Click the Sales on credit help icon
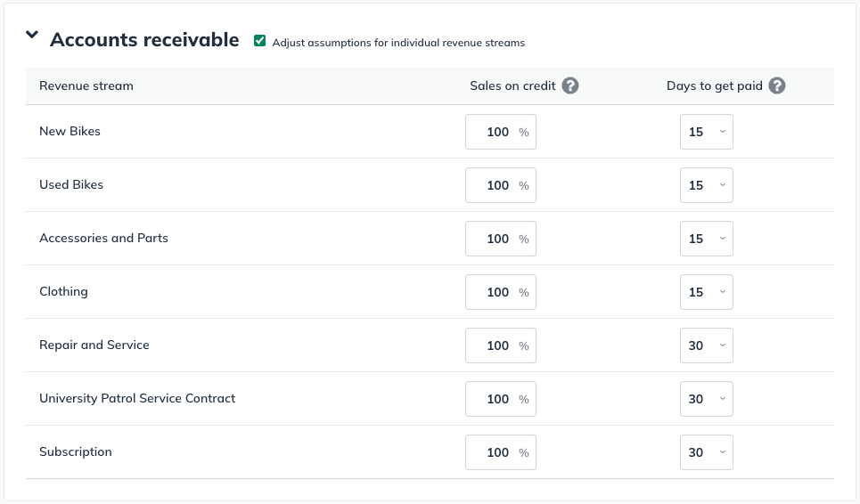860x504 pixels. coord(570,86)
